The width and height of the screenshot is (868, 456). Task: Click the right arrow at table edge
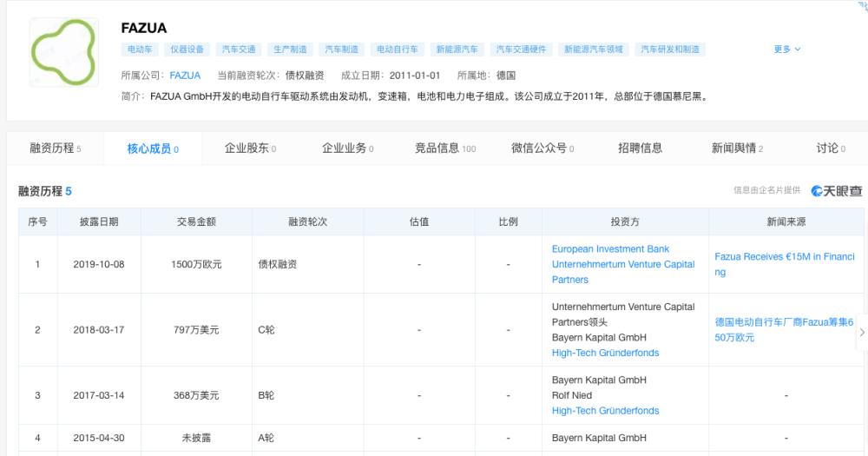coord(862,333)
